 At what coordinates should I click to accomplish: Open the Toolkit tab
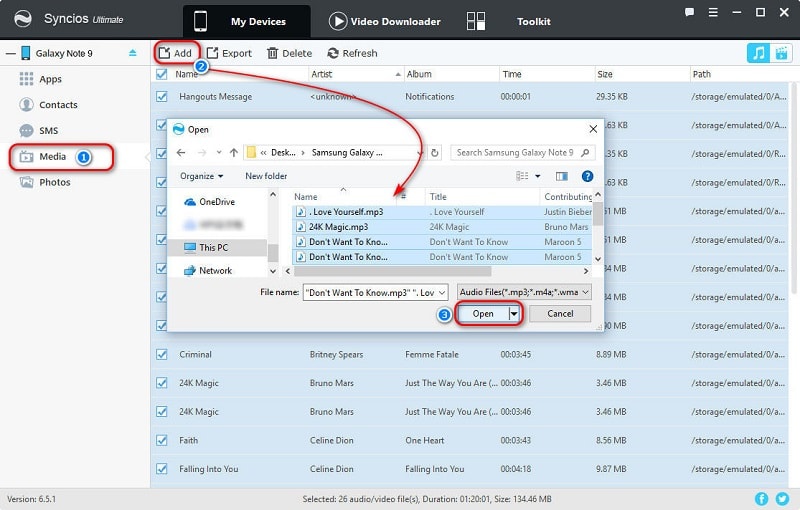pos(509,21)
